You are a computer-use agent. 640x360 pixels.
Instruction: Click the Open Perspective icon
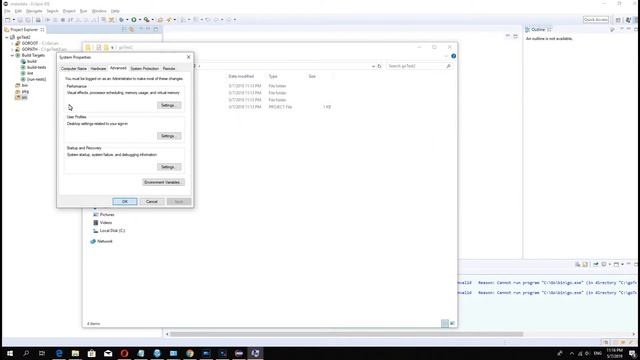[x=618, y=20]
